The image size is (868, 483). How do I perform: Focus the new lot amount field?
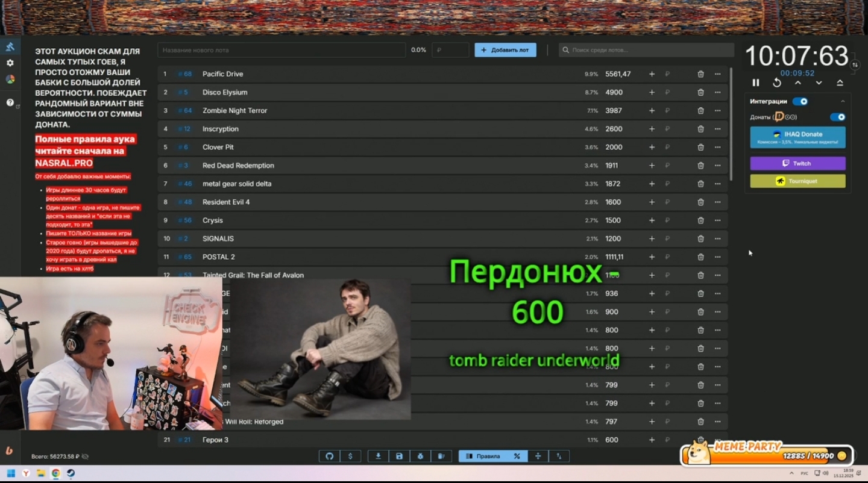click(x=450, y=50)
